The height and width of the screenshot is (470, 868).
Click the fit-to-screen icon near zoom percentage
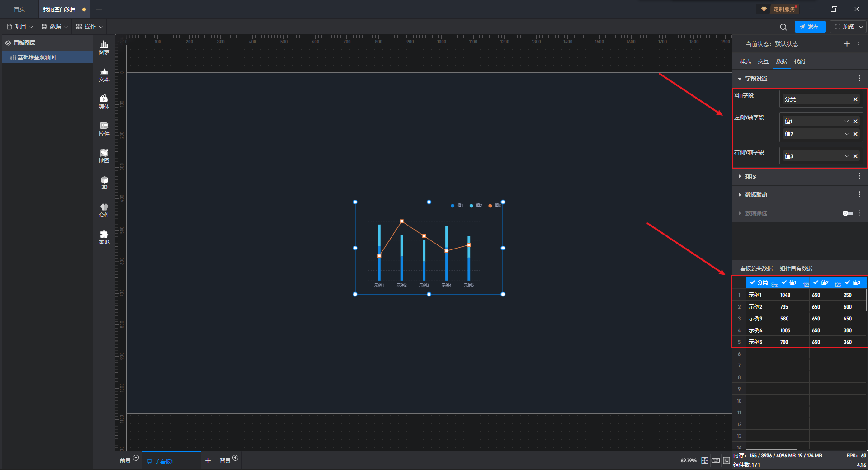(x=705, y=461)
